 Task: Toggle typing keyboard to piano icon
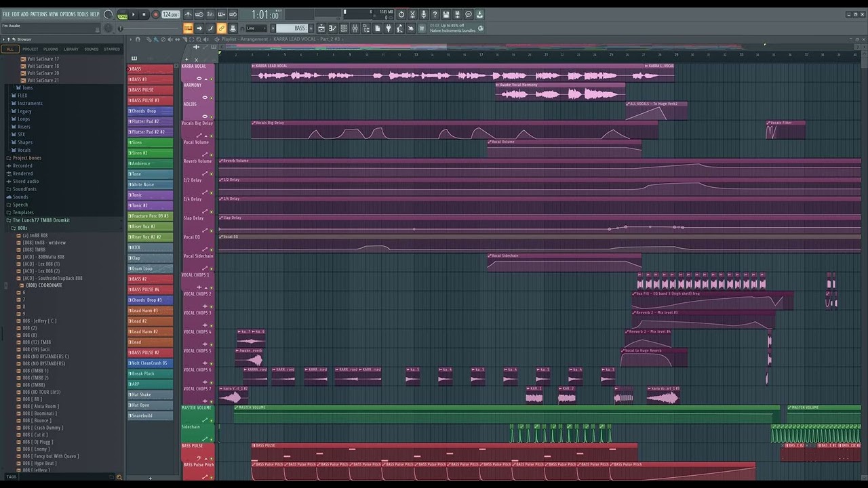(x=189, y=28)
